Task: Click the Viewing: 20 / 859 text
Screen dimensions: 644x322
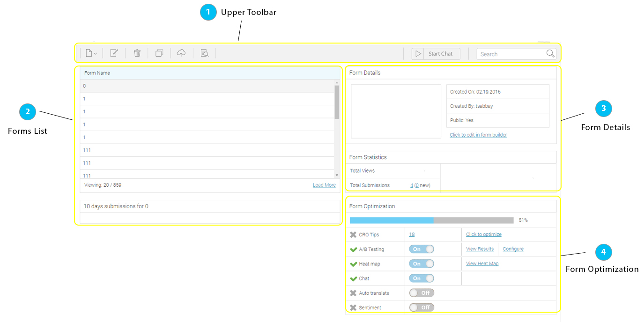Action: 103,185
